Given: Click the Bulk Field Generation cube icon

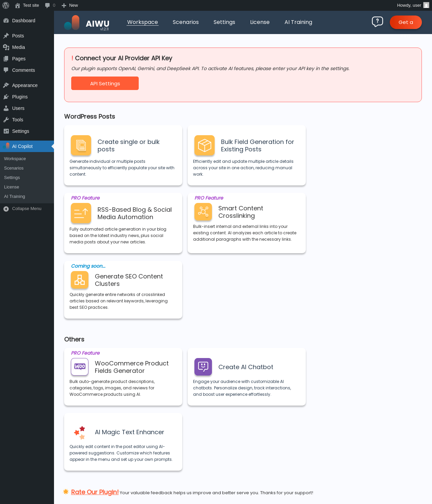Looking at the screenshot, I should pos(205,145).
